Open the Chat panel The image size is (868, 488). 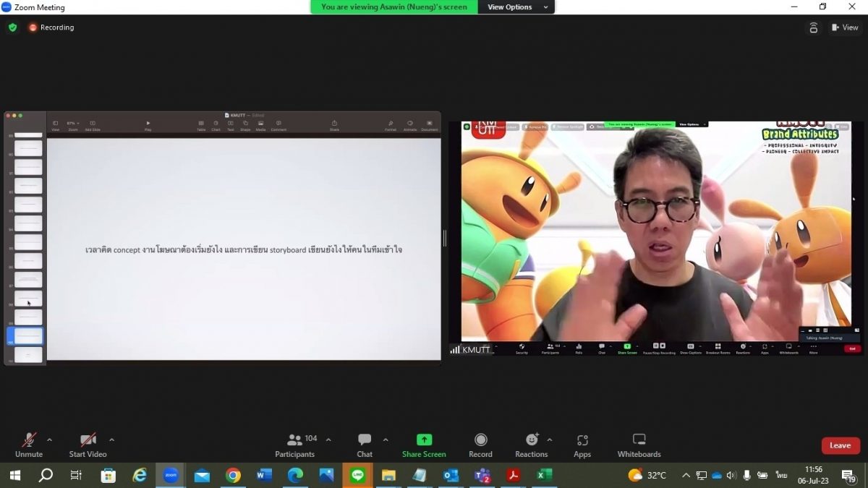365,445
